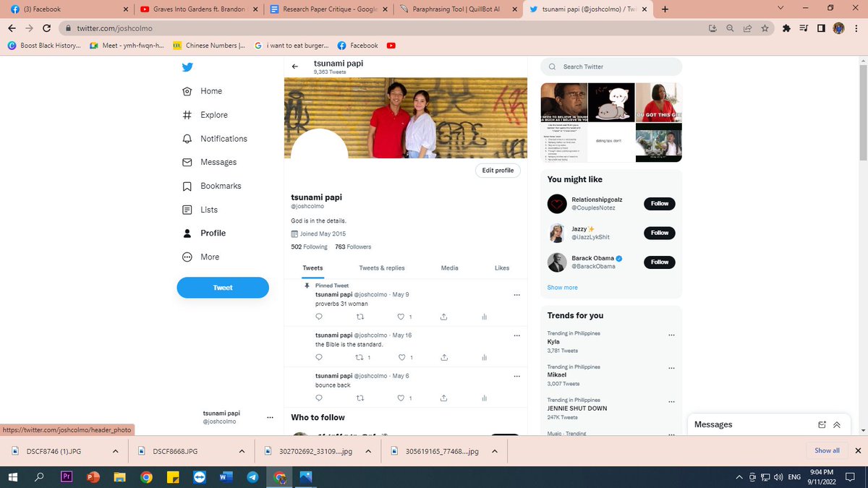868x488 pixels.
Task: Open Premiere Pro from the taskbar
Action: coord(67,477)
